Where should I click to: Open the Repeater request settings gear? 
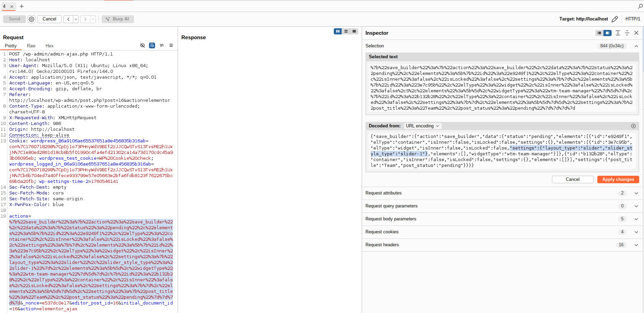click(x=31, y=19)
